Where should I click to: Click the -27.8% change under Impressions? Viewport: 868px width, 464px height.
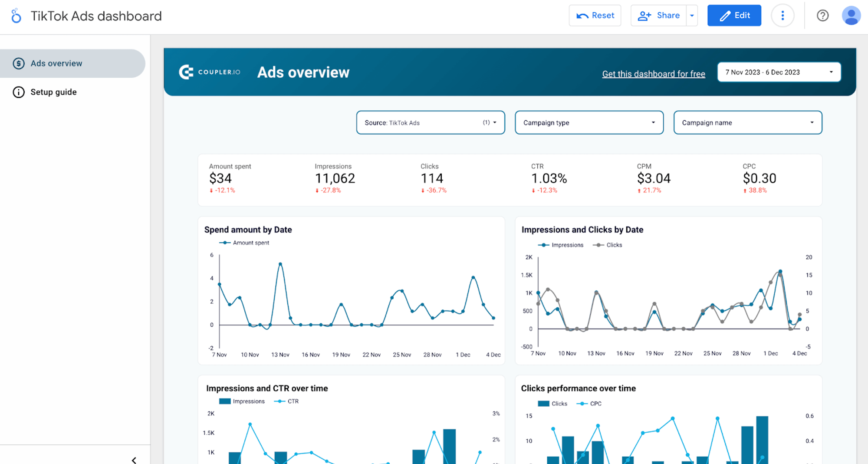tap(329, 190)
